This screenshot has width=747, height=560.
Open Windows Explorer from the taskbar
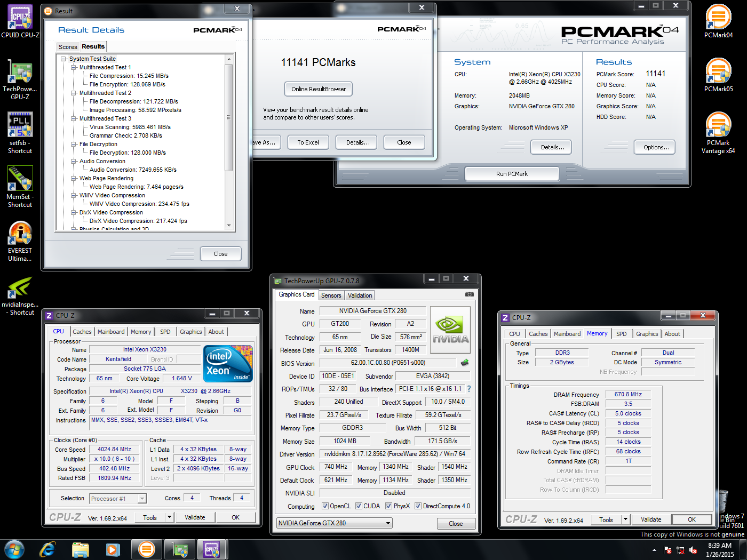click(81, 549)
